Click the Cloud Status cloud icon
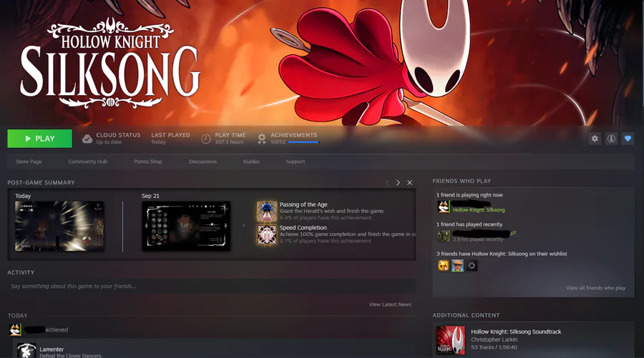 click(87, 139)
